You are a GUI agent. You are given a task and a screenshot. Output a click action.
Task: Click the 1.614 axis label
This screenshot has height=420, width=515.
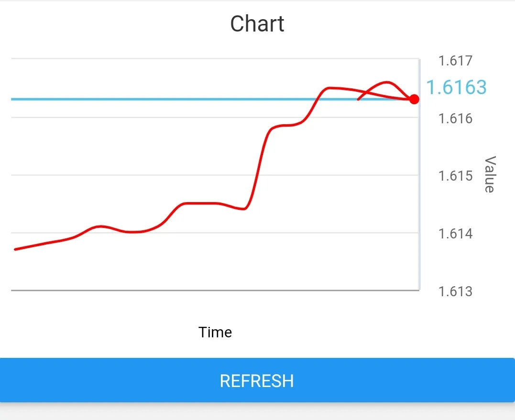click(x=455, y=234)
